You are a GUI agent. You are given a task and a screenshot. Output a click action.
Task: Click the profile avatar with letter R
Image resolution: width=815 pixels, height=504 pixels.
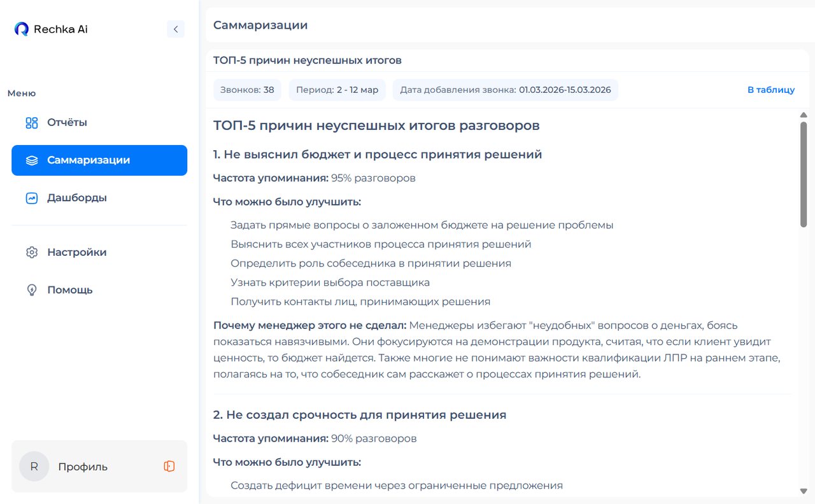click(x=34, y=466)
